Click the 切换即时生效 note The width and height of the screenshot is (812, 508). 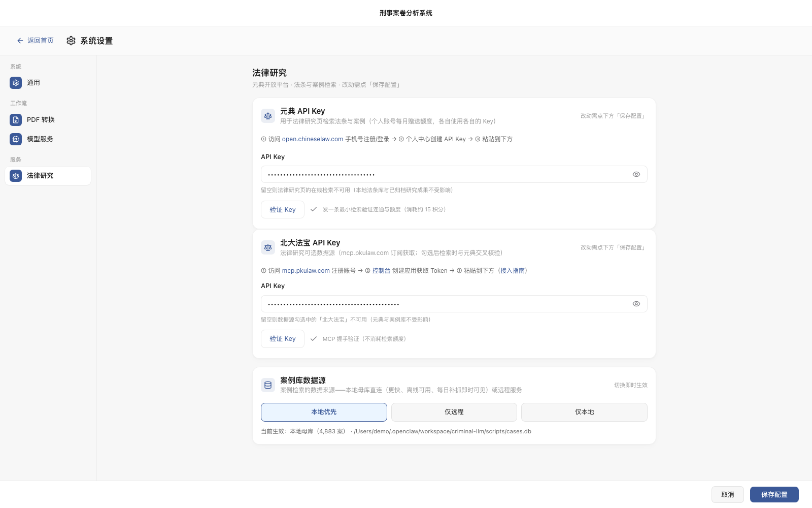point(630,385)
